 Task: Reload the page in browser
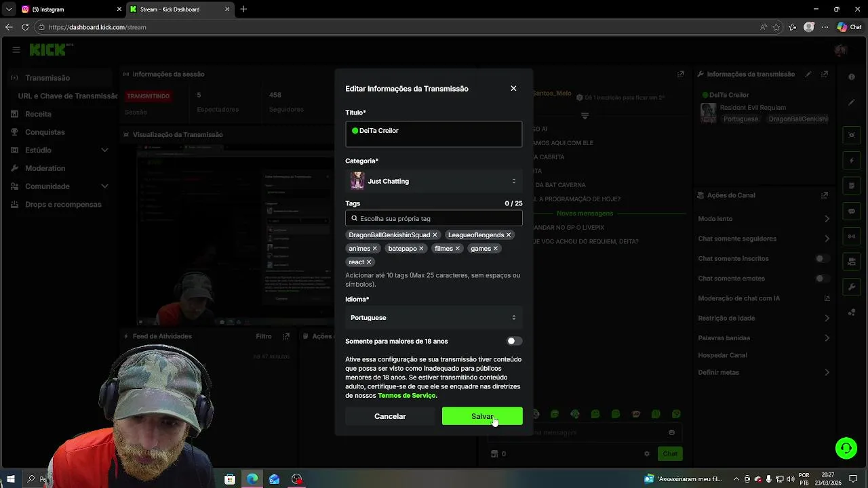(x=25, y=27)
